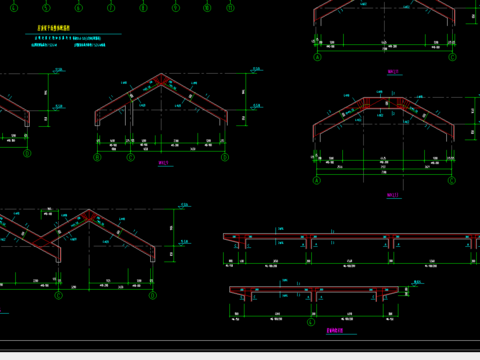Select axis bubble C under the center gable section
The height and width of the screenshot is (360, 480).
pyautogui.click(x=131, y=157)
